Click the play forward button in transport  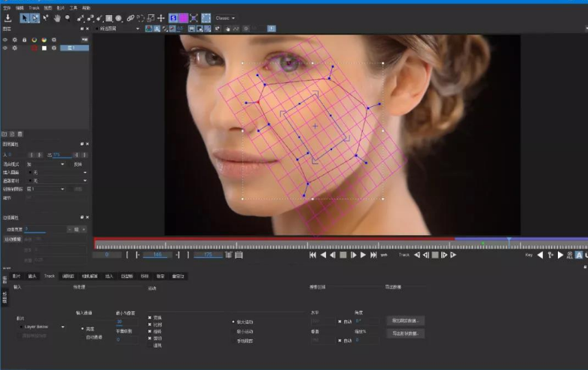[363, 255]
